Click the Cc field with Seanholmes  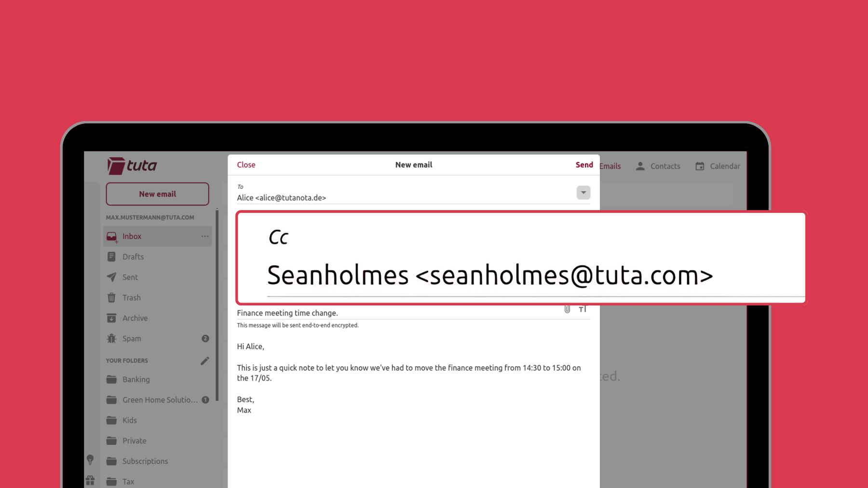click(521, 258)
